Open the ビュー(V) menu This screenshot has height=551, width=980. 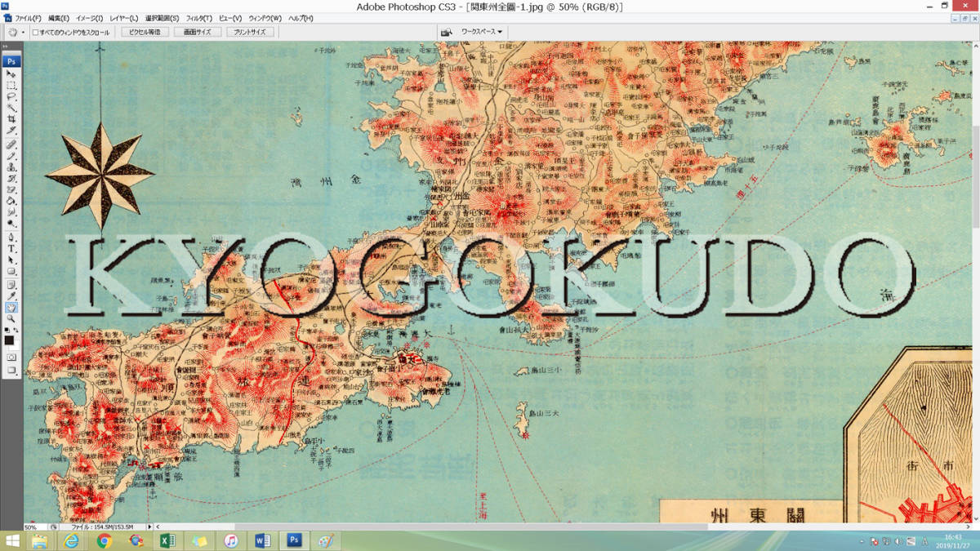point(230,18)
